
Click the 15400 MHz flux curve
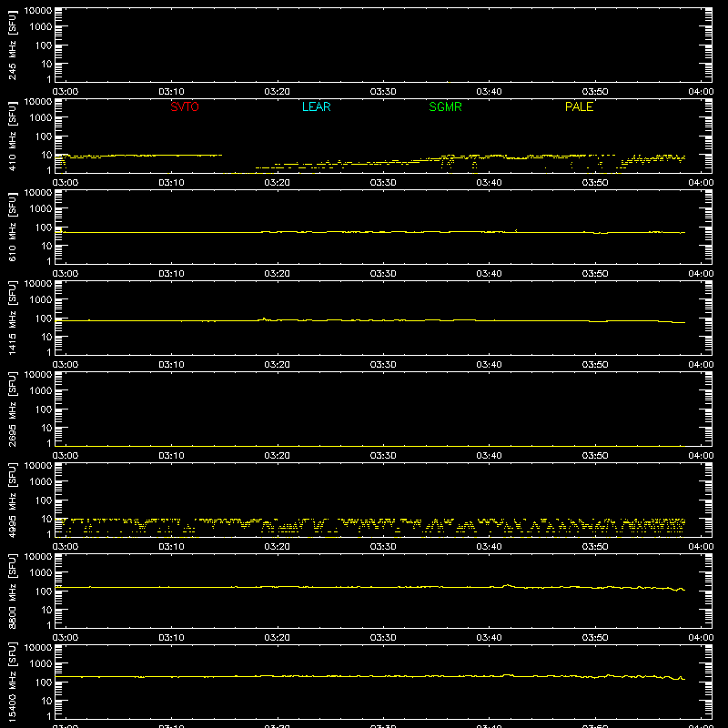pos(370,676)
